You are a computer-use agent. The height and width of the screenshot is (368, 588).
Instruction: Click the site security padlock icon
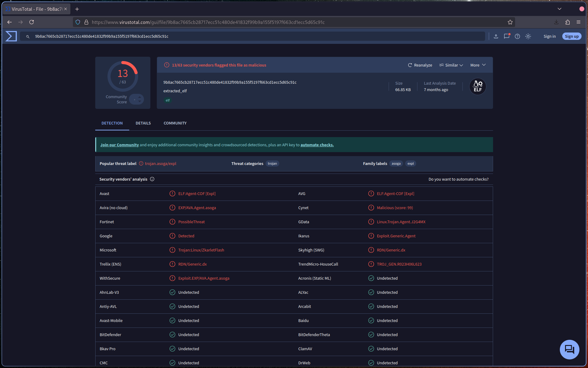[x=86, y=22]
